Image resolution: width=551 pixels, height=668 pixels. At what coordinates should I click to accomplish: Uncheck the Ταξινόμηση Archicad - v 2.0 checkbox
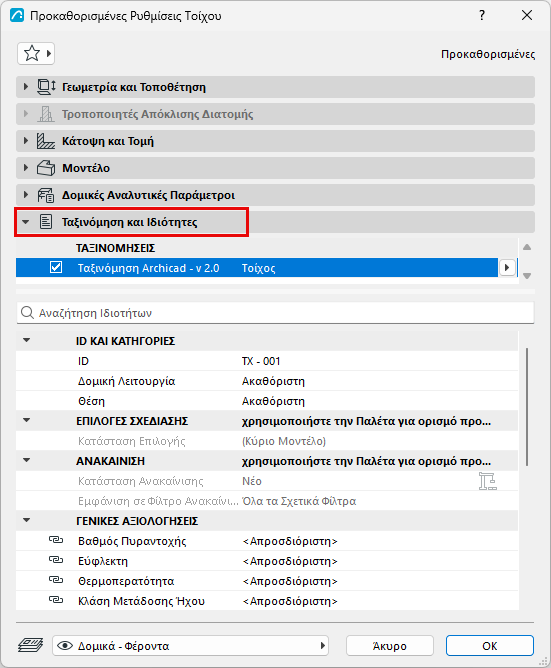pos(56,268)
